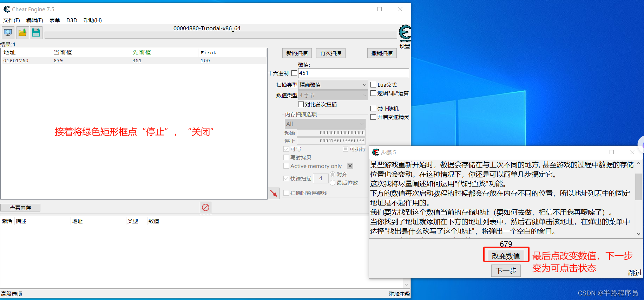The image size is (644, 300).
Task: Click the 撤销扫描 button
Action: tap(382, 53)
